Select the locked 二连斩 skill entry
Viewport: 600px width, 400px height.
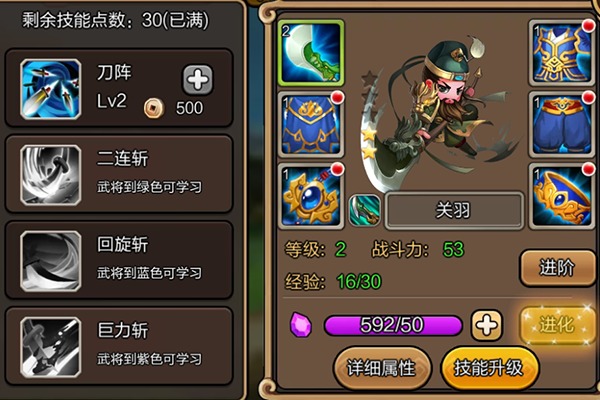(119, 174)
